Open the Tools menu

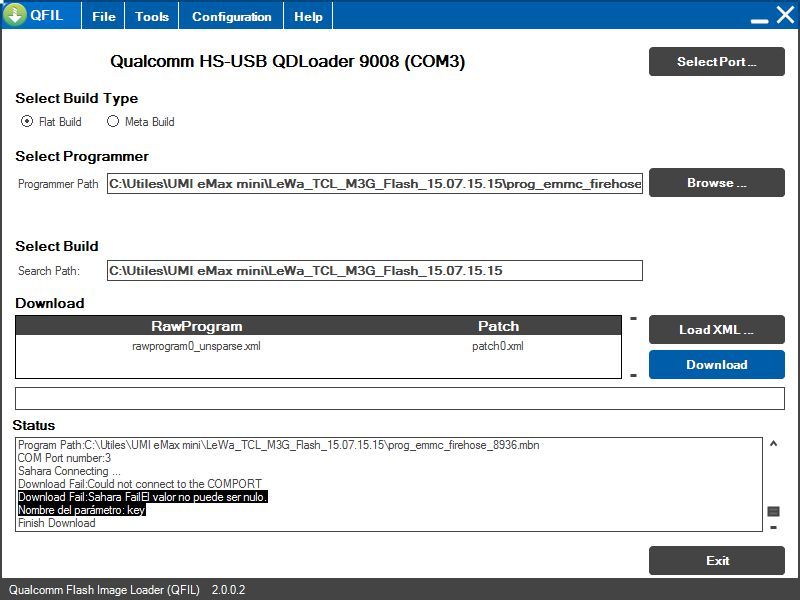(x=152, y=16)
